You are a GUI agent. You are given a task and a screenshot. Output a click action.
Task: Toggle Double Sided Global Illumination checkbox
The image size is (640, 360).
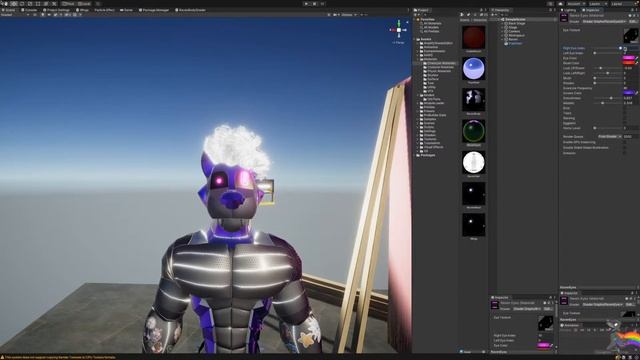(624, 147)
